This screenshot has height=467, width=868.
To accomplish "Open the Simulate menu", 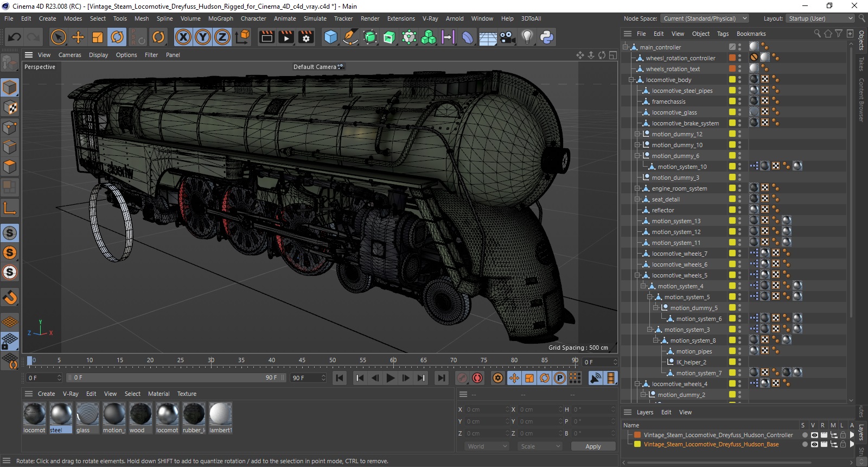I will [315, 18].
